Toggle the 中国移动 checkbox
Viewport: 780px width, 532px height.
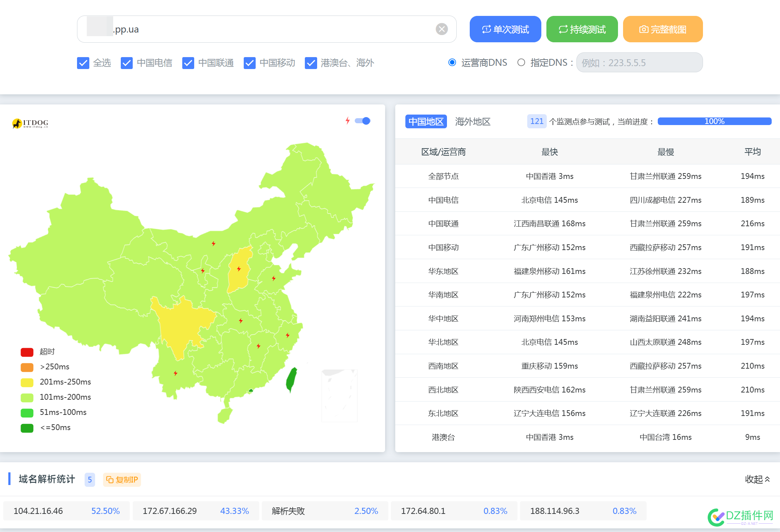[250, 63]
